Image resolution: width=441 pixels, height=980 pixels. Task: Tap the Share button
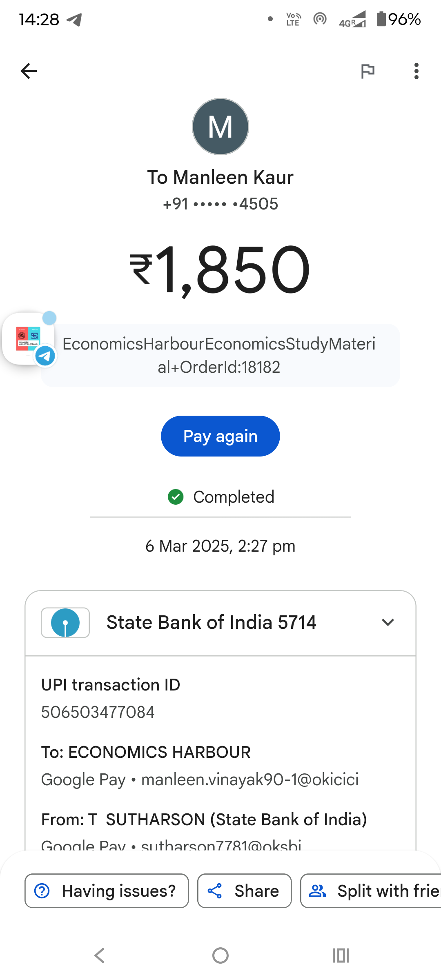[244, 891]
